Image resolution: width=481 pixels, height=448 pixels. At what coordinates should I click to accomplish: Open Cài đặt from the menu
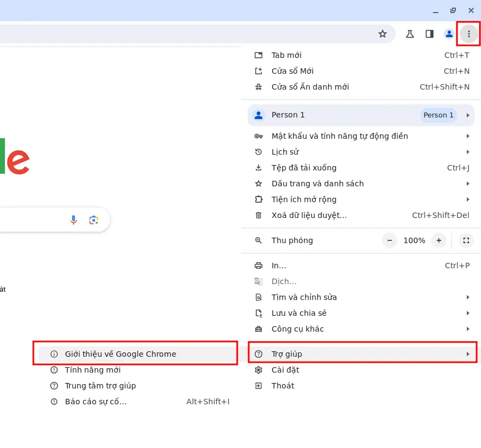point(361,370)
